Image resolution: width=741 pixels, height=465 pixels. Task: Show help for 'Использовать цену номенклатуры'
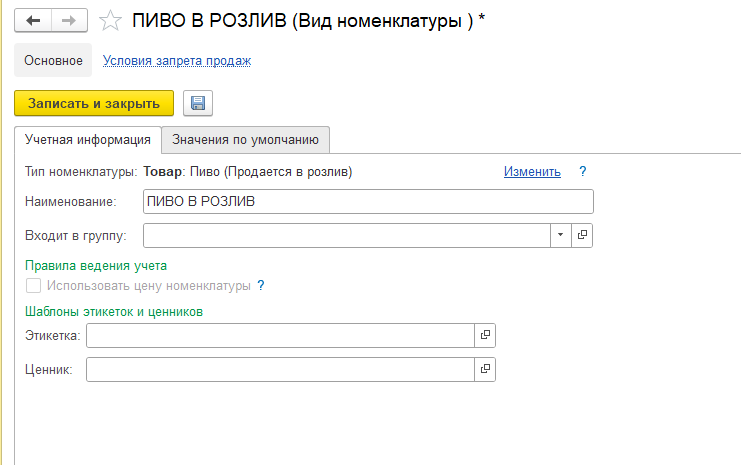tap(261, 285)
